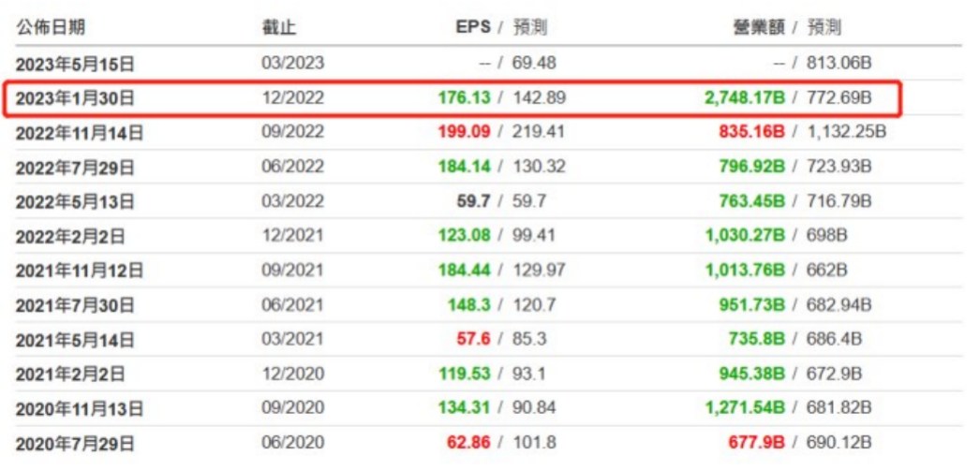Click the 2023年5月15日 date row
Image resolution: width=980 pixels, height=470 pixels.
(x=75, y=64)
